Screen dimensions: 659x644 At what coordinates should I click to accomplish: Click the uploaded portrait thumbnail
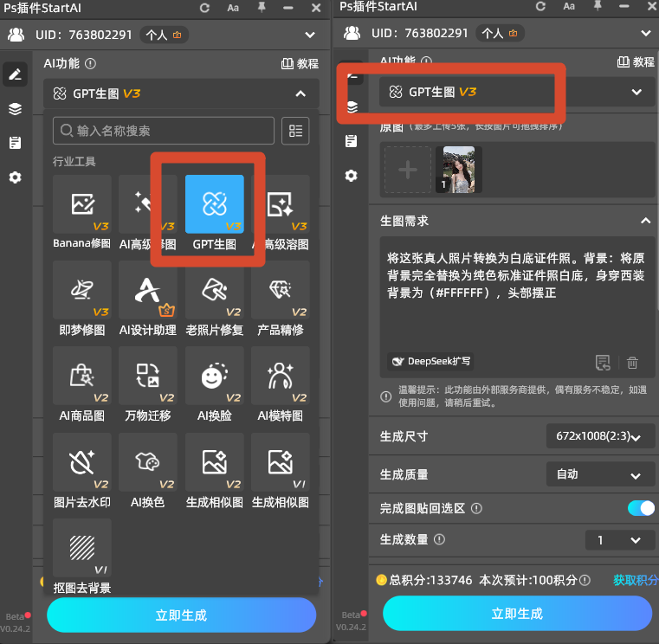click(459, 170)
